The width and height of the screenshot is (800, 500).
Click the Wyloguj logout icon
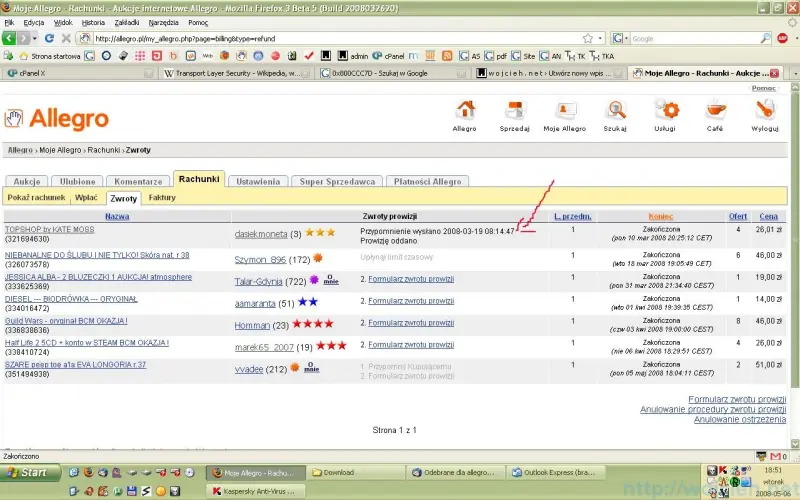click(765, 111)
